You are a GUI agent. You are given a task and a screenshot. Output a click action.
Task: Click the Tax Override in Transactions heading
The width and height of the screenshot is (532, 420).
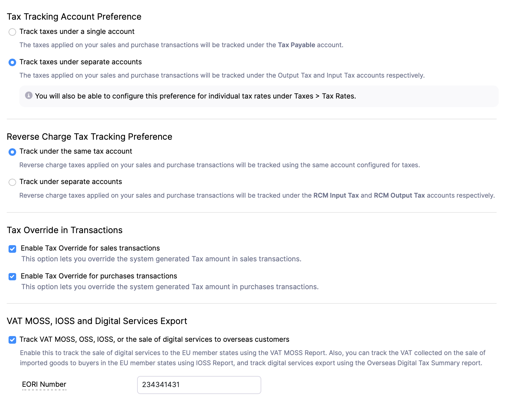(65, 230)
